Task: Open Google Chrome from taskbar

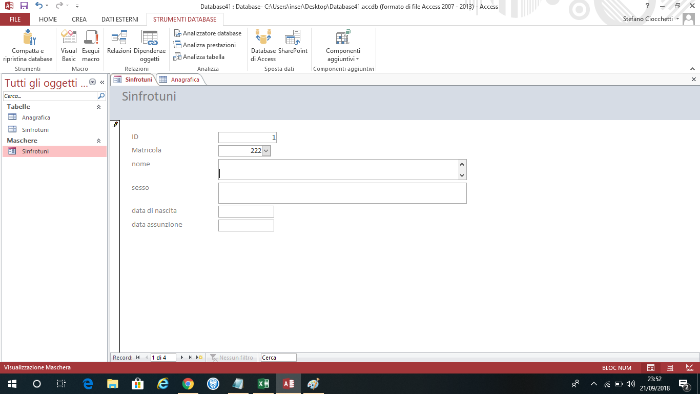Action: click(188, 384)
